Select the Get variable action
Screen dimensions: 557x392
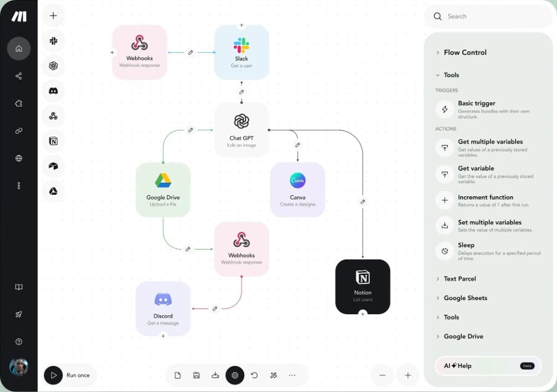pyautogui.click(x=489, y=175)
